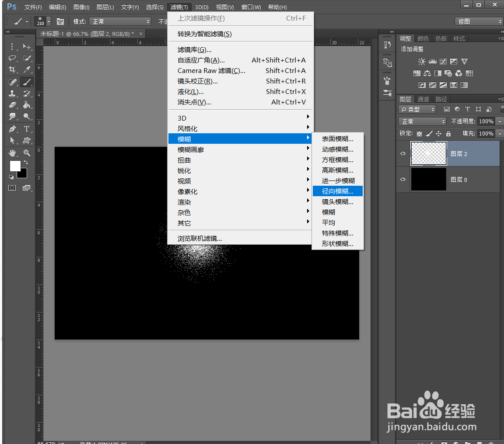Swap foreground and background colors
The width and height of the screenshot is (504, 444).
click(x=26, y=162)
